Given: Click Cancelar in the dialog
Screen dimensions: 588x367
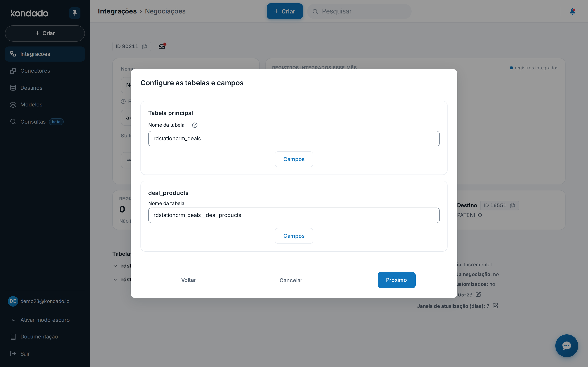Looking at the screenshot, I should click(291, 280).
